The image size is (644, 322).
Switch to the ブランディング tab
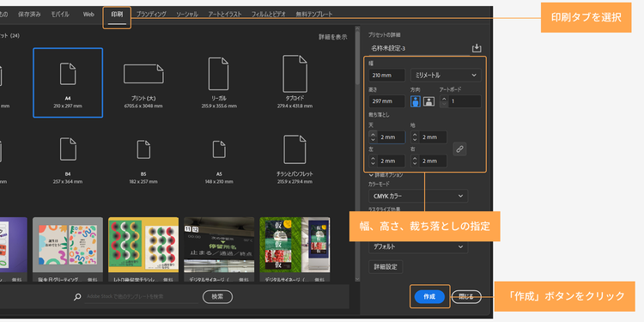point(151,15)
